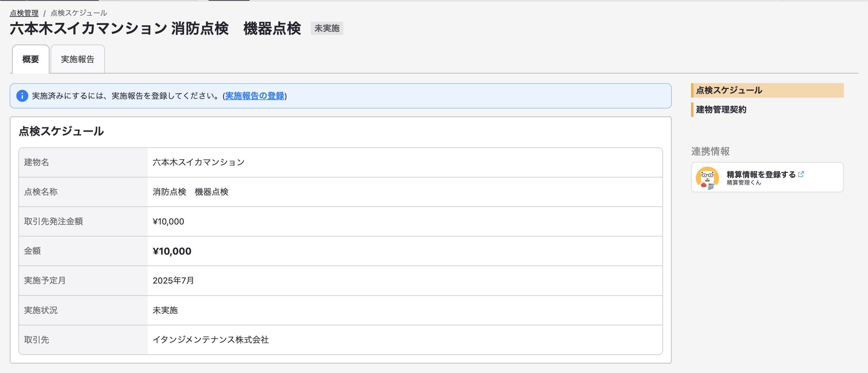Click the 取引先 row label
Screen dimensions: 868x373
(36, 340)
